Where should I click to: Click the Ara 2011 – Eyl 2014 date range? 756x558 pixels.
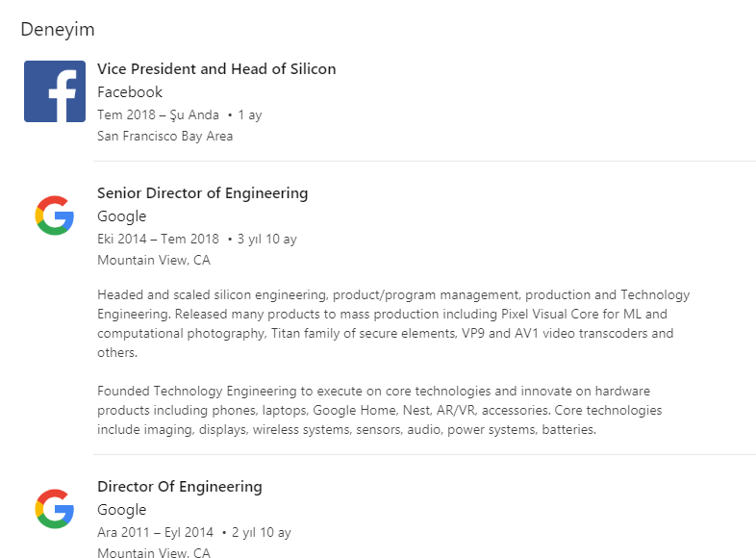pos(155,532)
